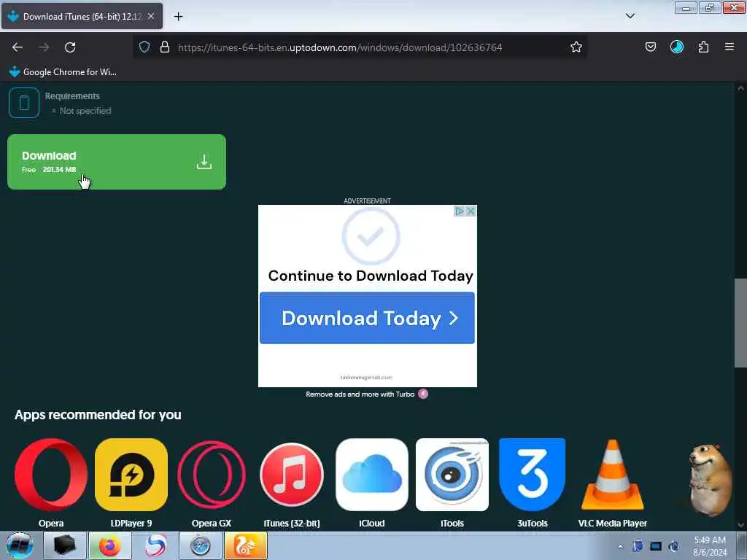The image size is (747, 560).
Task: Click the site security padlock icon
Action: tap(165, 47)
